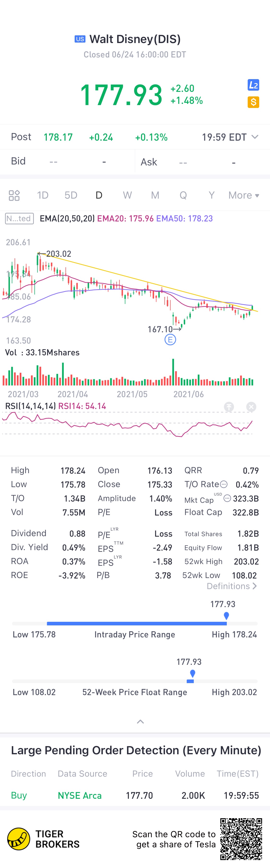270x868 pixels.
Task: Click the Walt Disney(DIS) title
Action: (x=135, y=39)
